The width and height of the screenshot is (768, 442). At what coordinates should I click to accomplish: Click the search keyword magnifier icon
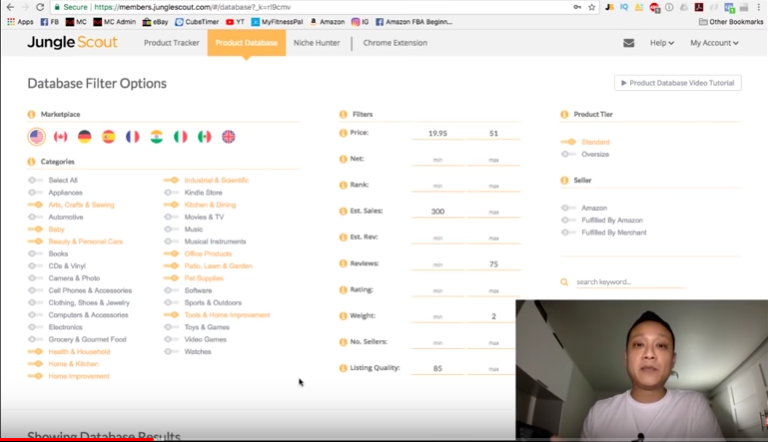tap(564, 282)
